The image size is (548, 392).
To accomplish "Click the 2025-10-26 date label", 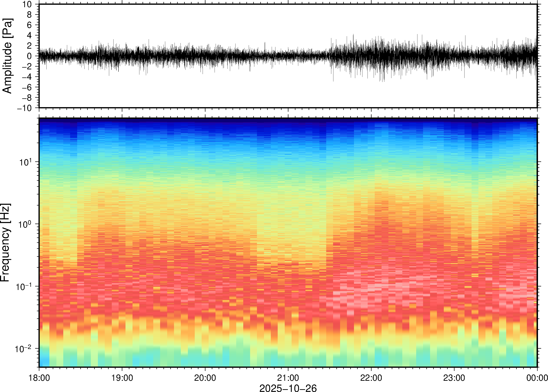I will click(x=288, y=388).
